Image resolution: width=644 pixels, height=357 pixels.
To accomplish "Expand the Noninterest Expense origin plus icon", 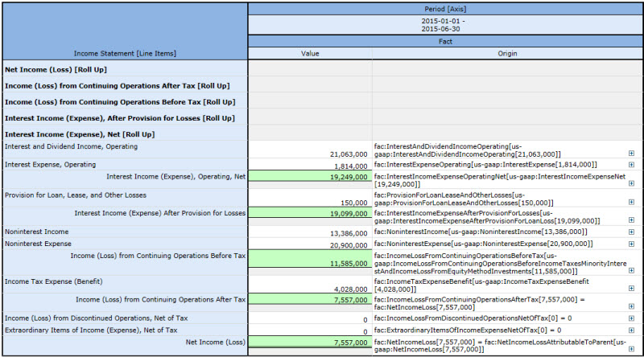I will point(631,244).
